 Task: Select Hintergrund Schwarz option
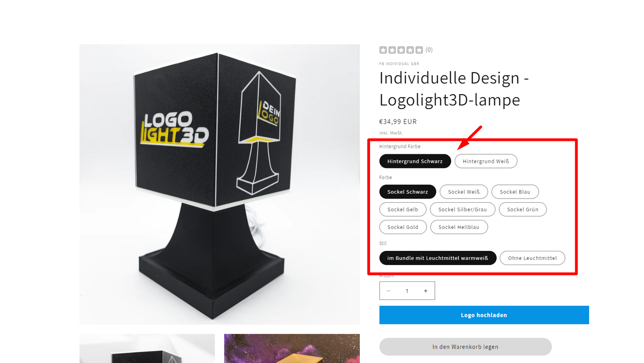415,161
